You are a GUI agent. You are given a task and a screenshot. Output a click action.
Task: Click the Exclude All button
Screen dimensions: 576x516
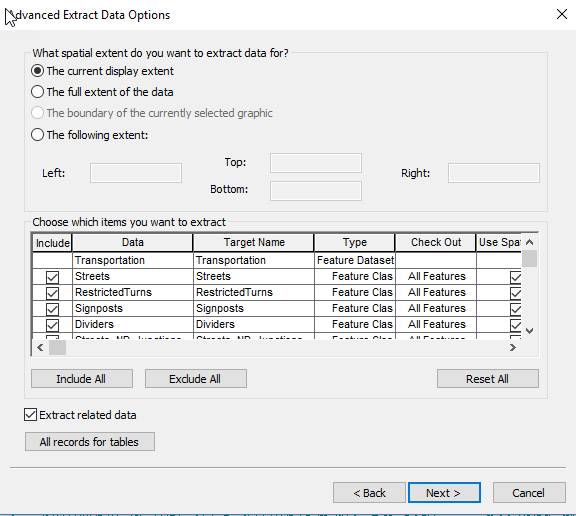coord(196,379)
